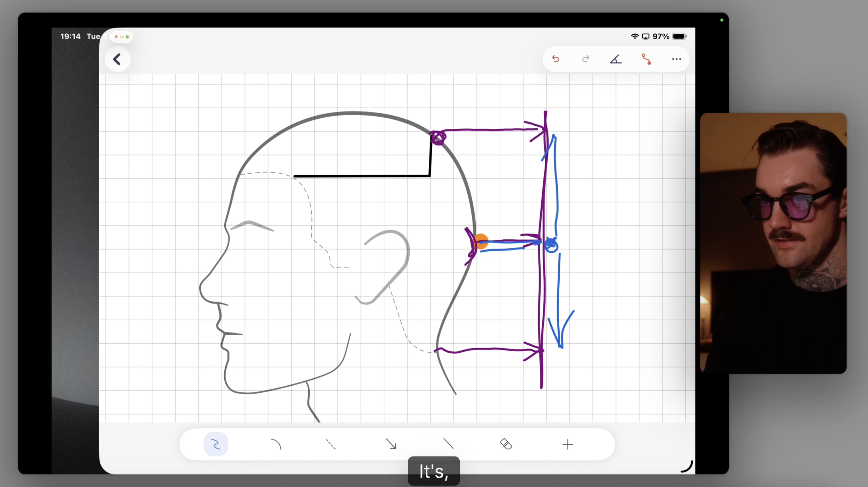
Task: Tap the Wi-Fi status icon
Action: (x=635, y=36)
